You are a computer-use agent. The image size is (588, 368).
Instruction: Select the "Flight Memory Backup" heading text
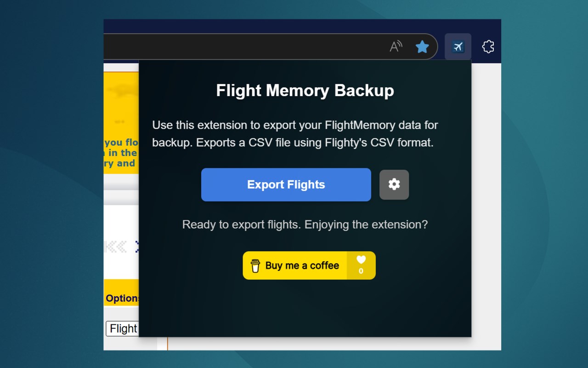coord(305,91)
